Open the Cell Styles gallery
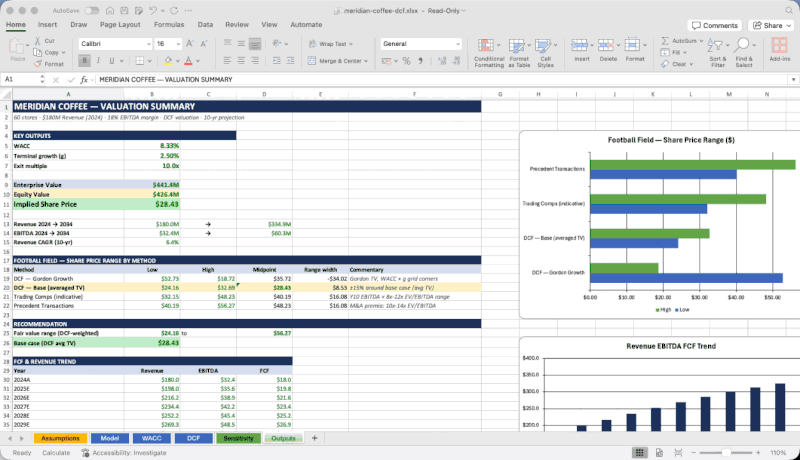This screenshot has width=800, height=460. pos(545,53)
